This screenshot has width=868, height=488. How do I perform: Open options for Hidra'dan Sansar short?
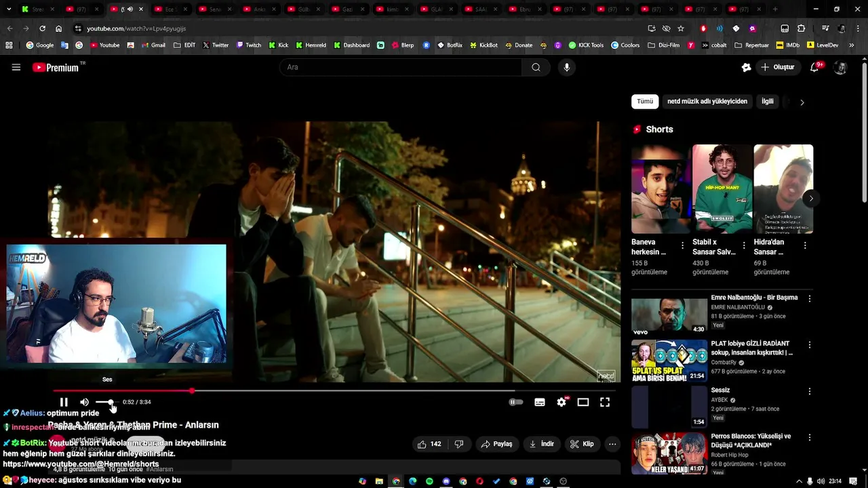coord(805,245)
